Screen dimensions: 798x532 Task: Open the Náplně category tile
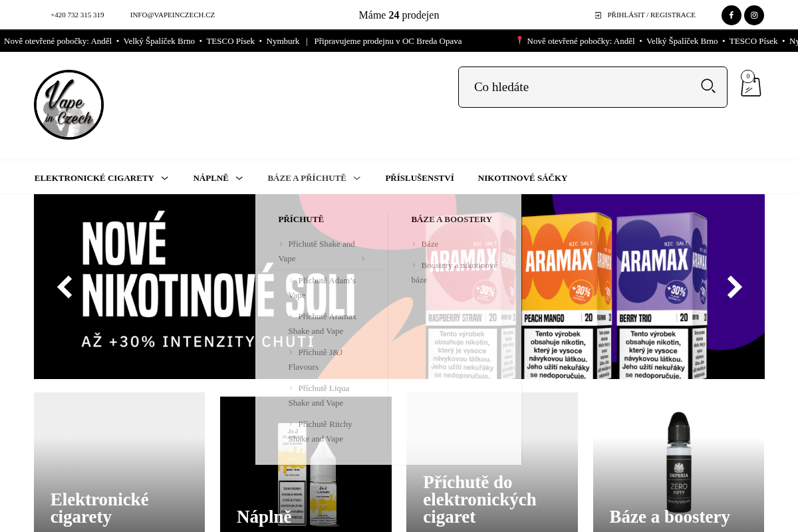pyautogui.click(x=306, y=464)
